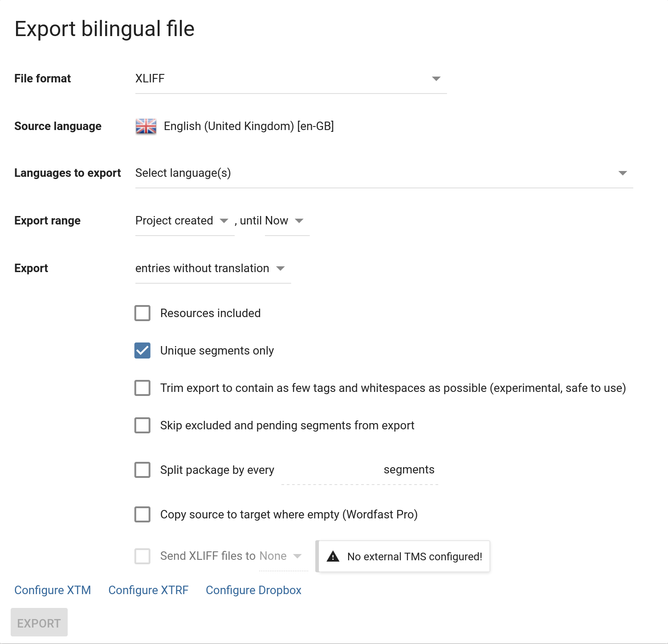Open the XLIFF file format dropdown
Screen dimensions: 668x644
coord(285,79)
